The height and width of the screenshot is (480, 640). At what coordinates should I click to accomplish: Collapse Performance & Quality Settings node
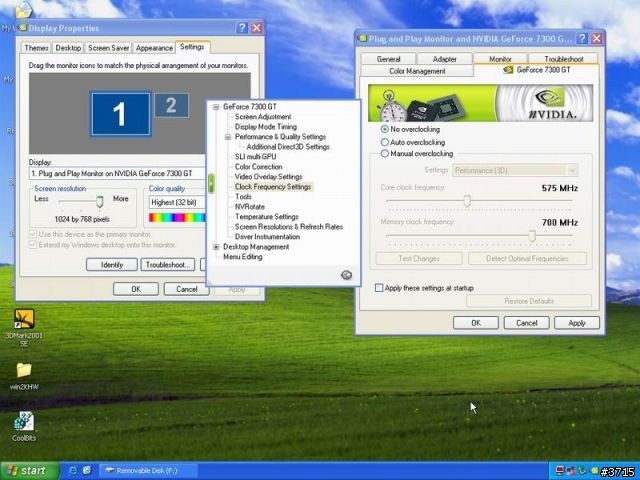(x=228, y=137)
